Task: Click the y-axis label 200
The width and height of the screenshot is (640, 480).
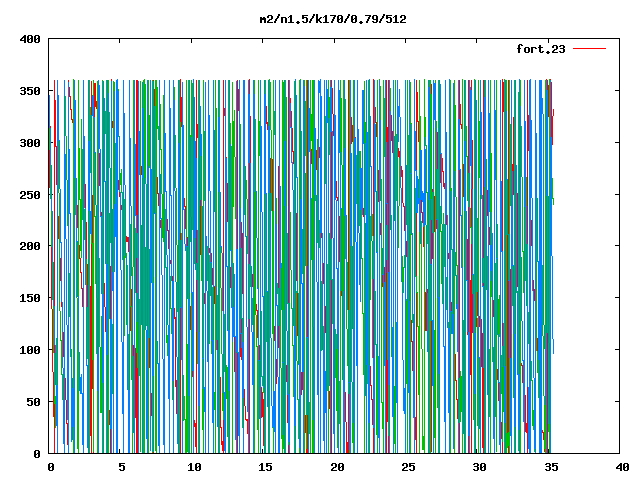Action: 30,246
